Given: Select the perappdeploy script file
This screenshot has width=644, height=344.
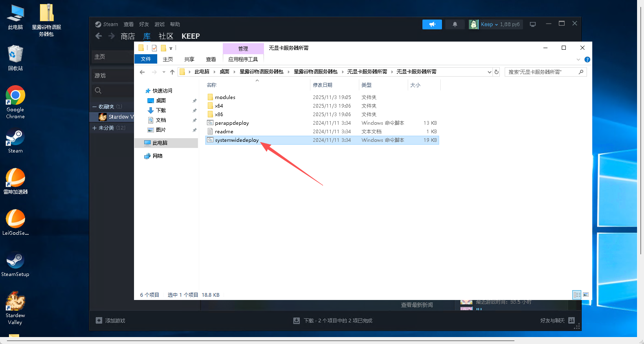Looking at the screenshot, I should (x=231, y=123).
